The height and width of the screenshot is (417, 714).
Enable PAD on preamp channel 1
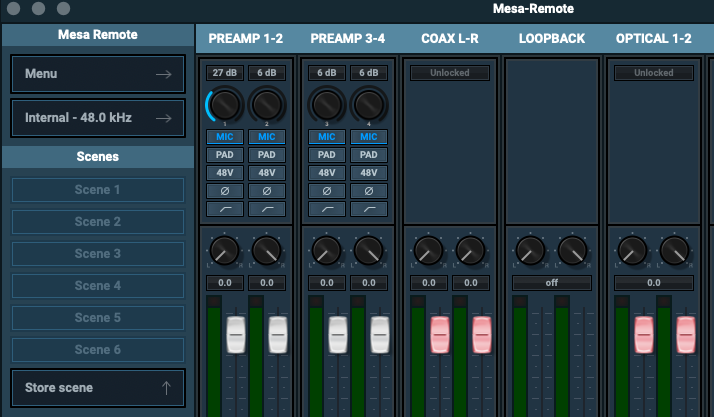tap(224, 155)
